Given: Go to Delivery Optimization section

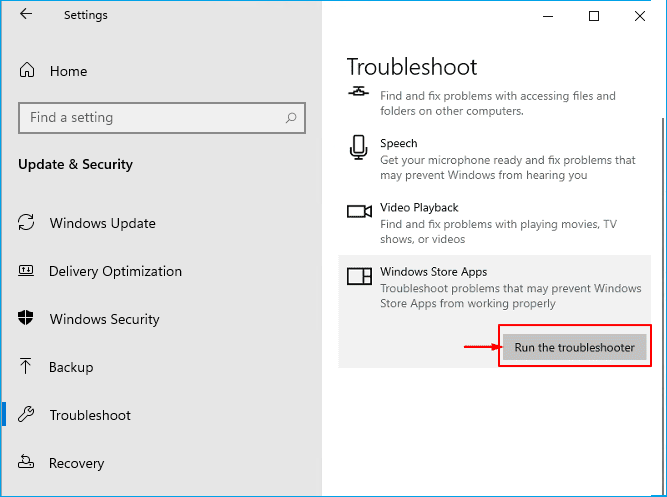Looking at the screenshot, I should [x=115, y=271].
